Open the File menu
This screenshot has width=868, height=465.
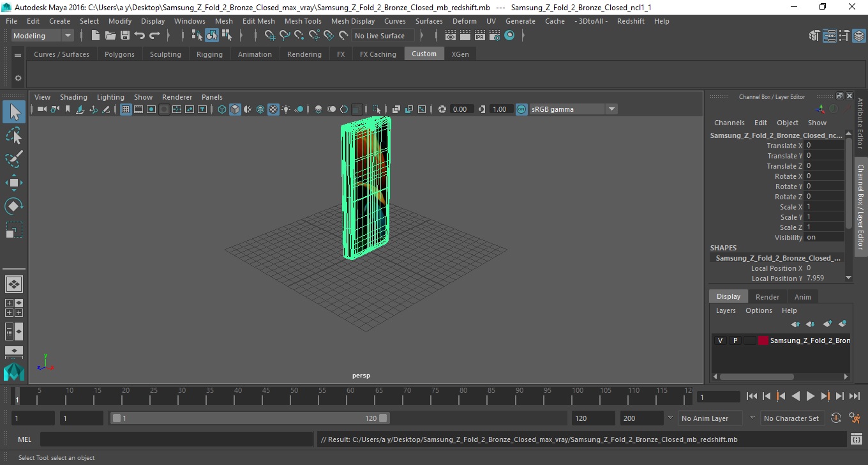pos(11,21)
